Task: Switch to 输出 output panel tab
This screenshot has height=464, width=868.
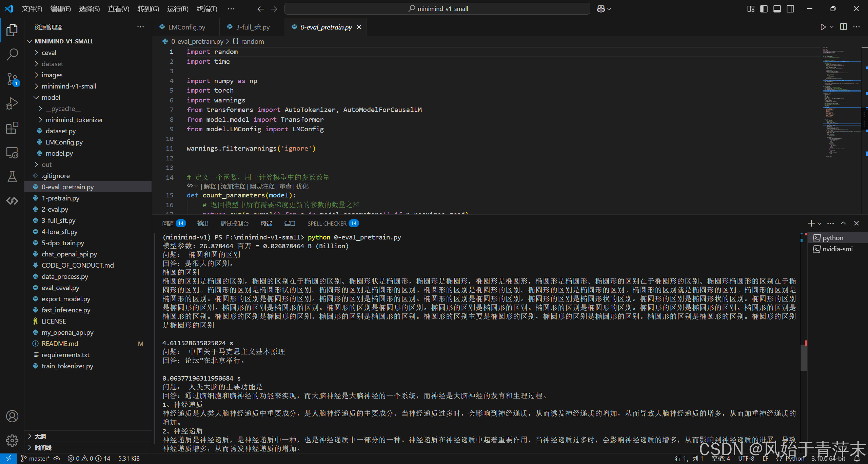Action: click(203, 224)
